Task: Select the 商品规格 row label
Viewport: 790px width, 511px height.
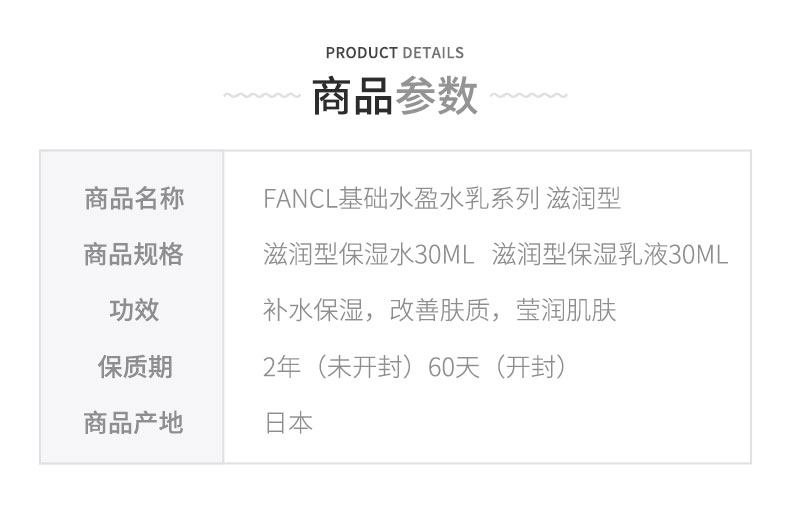Action: [133, 254]
